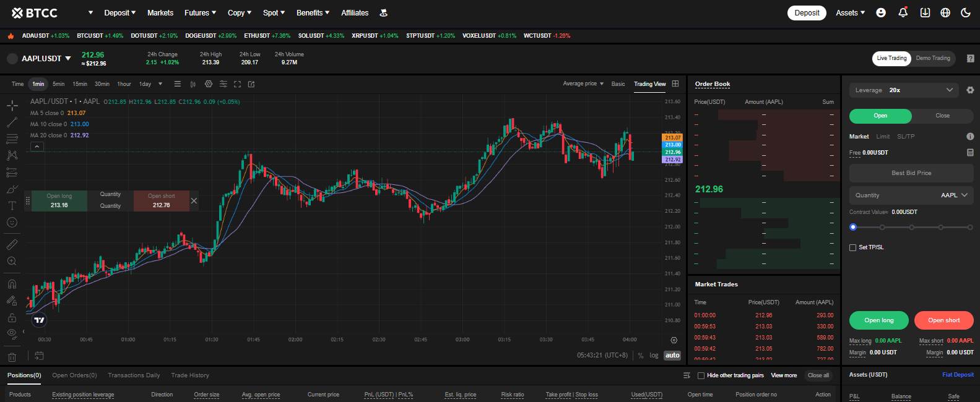The image size is (980, 402).
Task: Switch to multi-chart grid layout
Action: click(675, 83)
